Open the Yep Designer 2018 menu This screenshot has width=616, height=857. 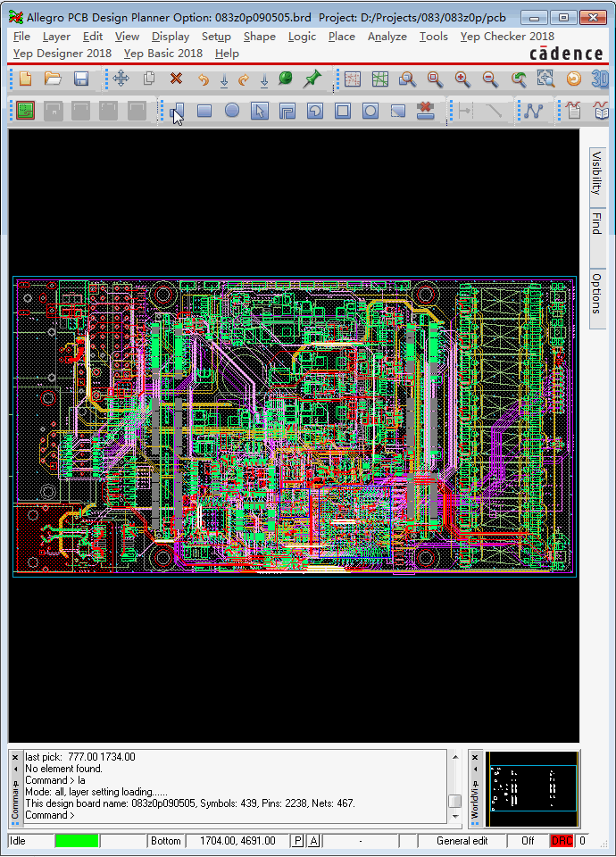point(62,54)
